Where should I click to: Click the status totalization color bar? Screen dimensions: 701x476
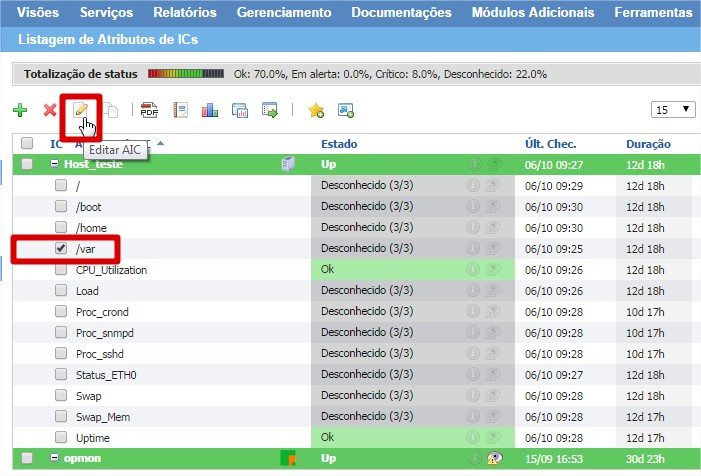point(186,73)
